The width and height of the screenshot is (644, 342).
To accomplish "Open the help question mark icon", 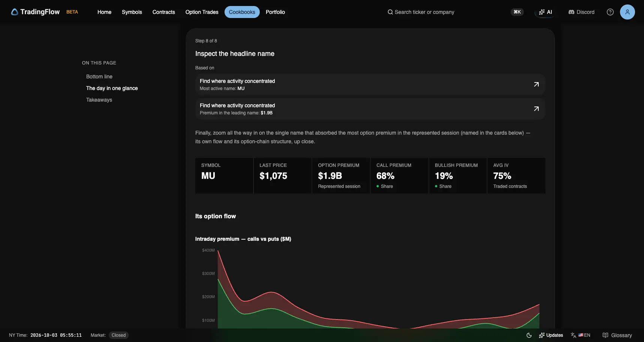I will [610, 12].
